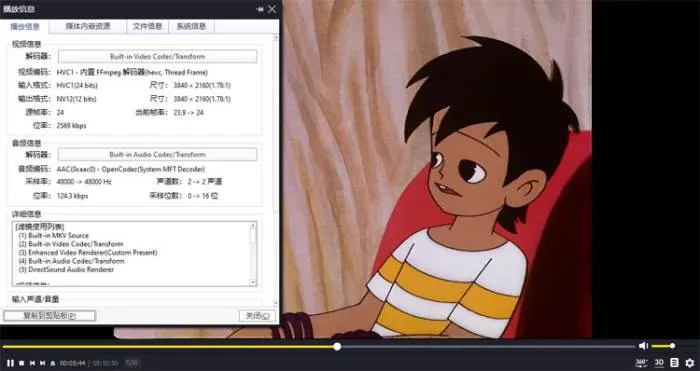Click the info panel vertical scrollbar
Screen dimensions: 700x371
pyautogui.click(x=277, y=170)
